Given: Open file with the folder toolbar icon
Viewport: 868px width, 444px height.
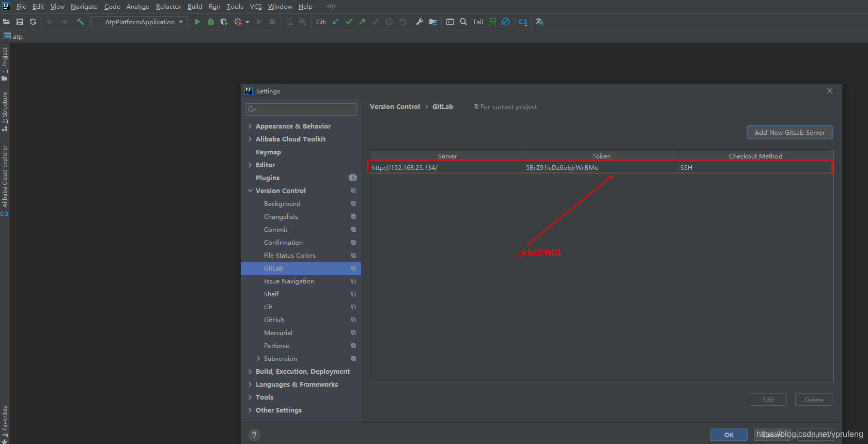Looking at the screenshot, I should click(x=6, y=22).
